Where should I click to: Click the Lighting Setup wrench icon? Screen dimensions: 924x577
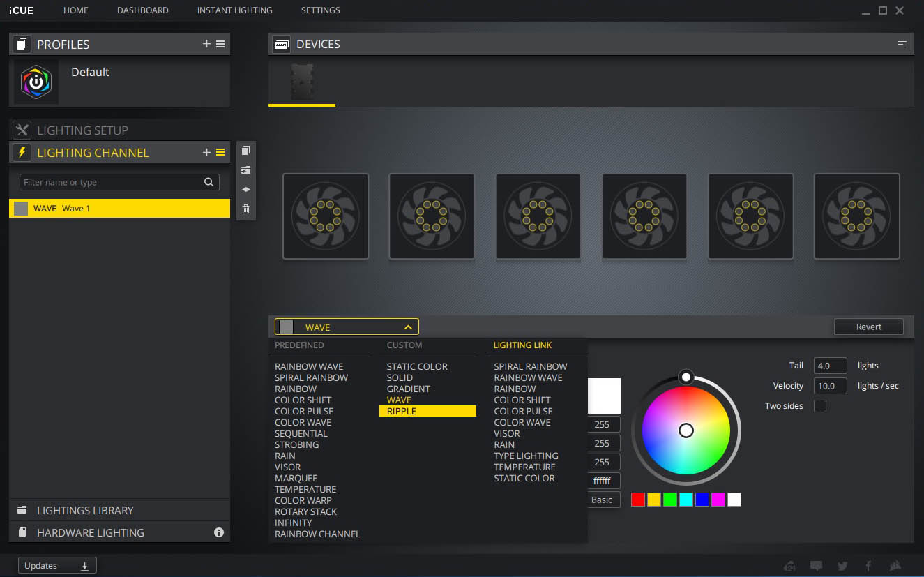(22, 130)
